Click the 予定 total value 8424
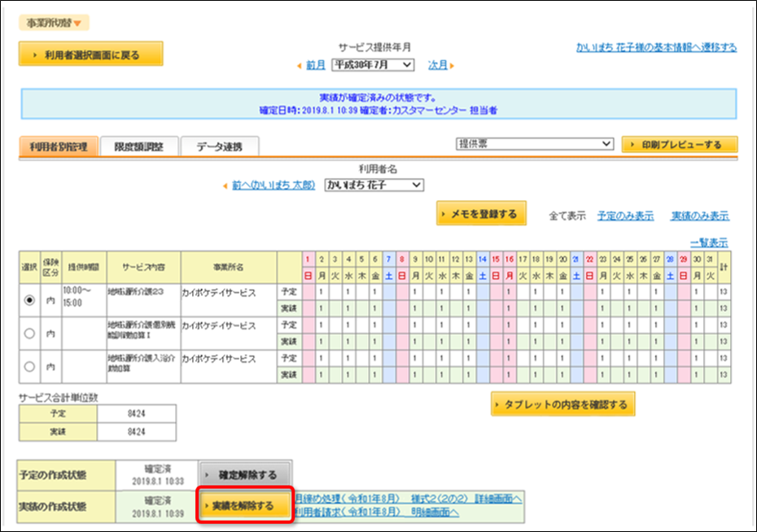 [137, 413]
